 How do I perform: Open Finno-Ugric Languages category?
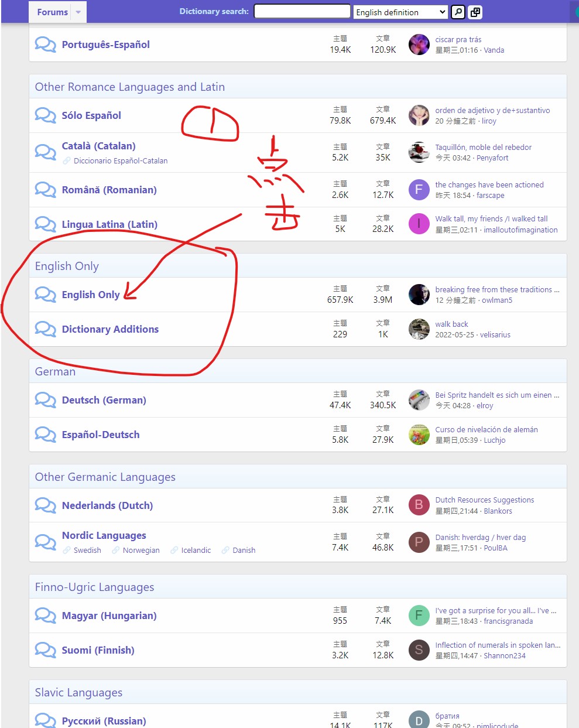coord(95,587)
